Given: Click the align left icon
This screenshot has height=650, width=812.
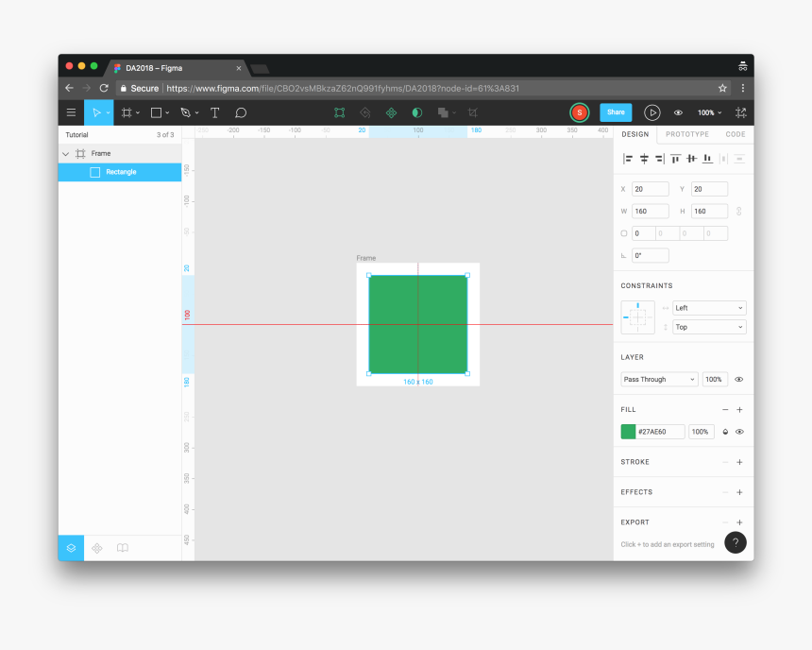Looking at the screenshot, I should 628,158.
